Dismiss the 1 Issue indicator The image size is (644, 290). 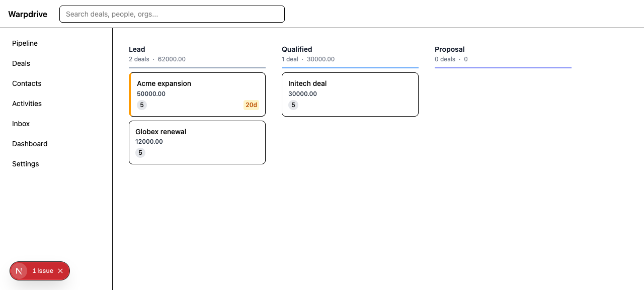60,271
